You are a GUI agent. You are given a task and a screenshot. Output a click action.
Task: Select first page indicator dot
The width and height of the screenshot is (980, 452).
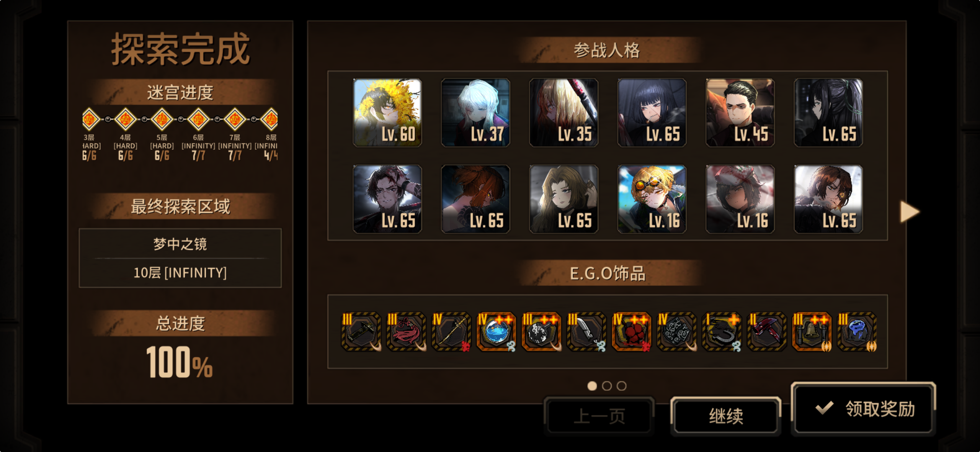[x=592, y=386]
